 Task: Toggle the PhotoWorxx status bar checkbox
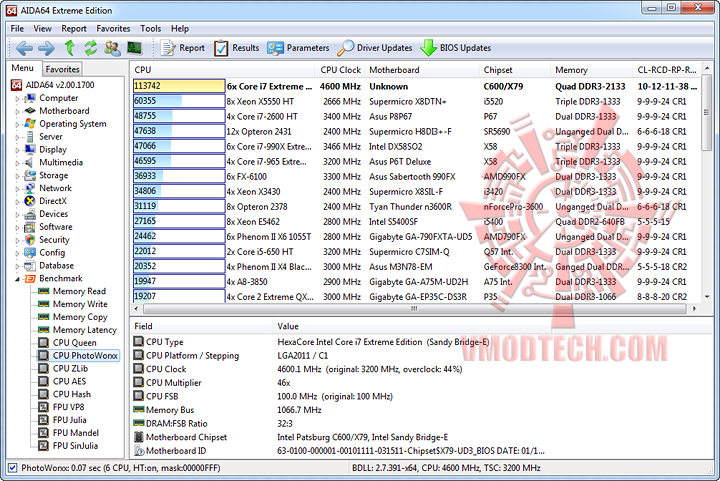pos(13,468)
